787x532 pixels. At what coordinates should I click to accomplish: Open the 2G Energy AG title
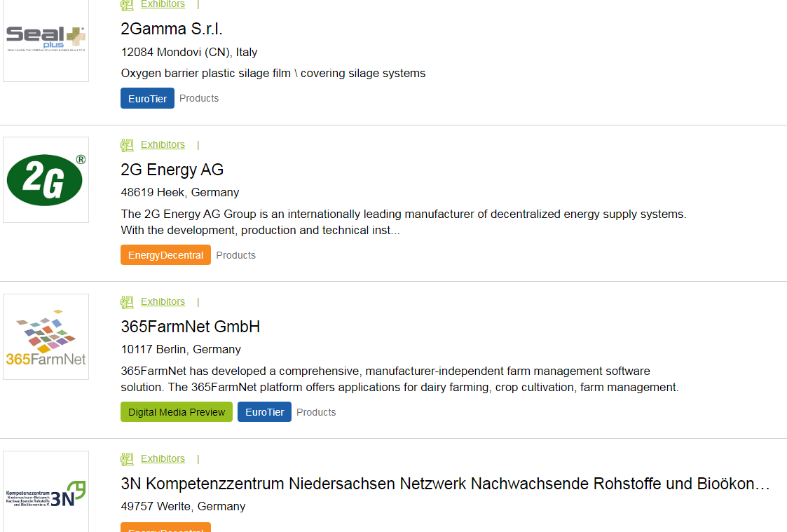[172, 170]
